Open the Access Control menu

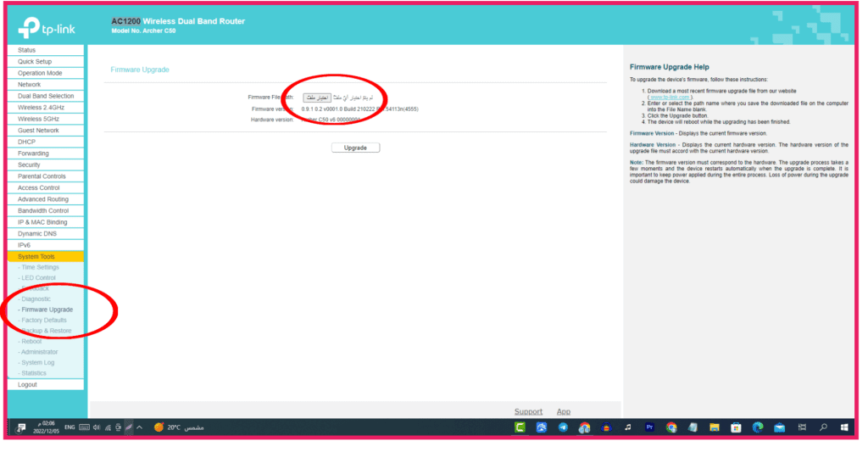[x=46, y=187]
